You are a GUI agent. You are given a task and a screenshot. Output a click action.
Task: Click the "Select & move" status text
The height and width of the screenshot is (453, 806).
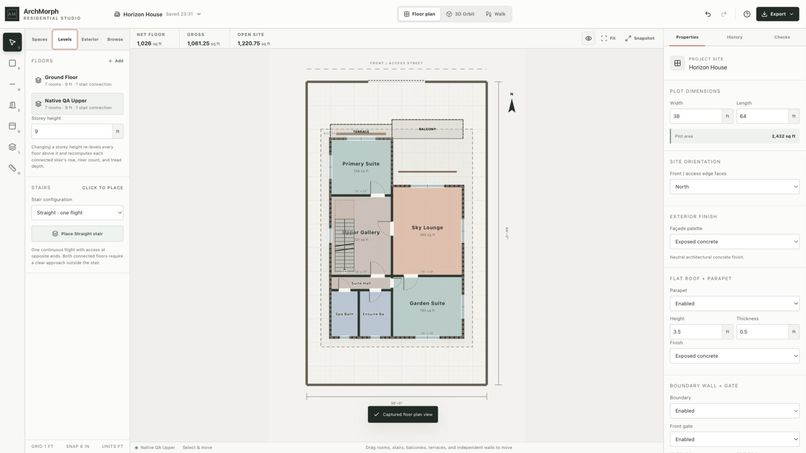click(197, 447)
